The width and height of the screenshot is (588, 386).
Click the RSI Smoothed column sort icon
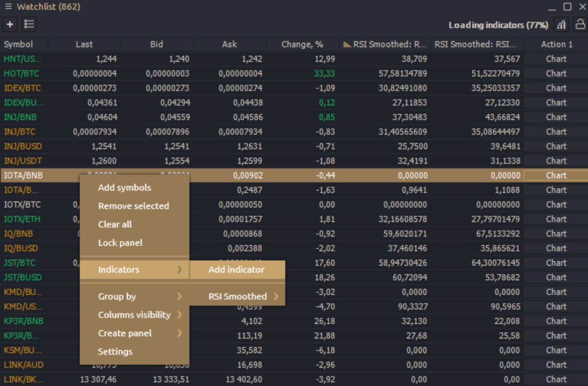347,45
